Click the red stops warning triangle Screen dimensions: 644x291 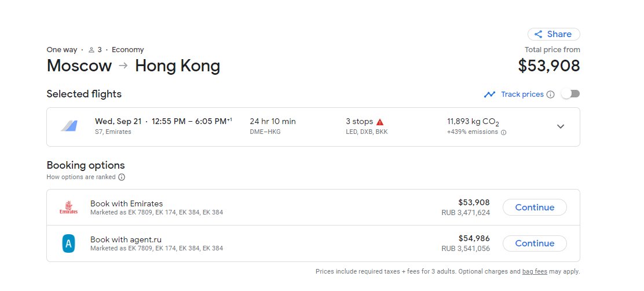tap(380, 122)
